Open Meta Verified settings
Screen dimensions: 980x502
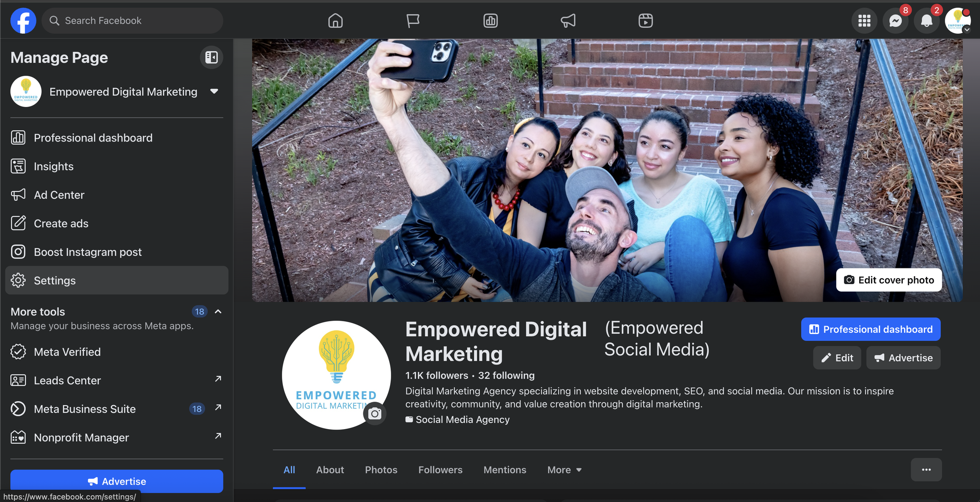click(x=67, y=352)
